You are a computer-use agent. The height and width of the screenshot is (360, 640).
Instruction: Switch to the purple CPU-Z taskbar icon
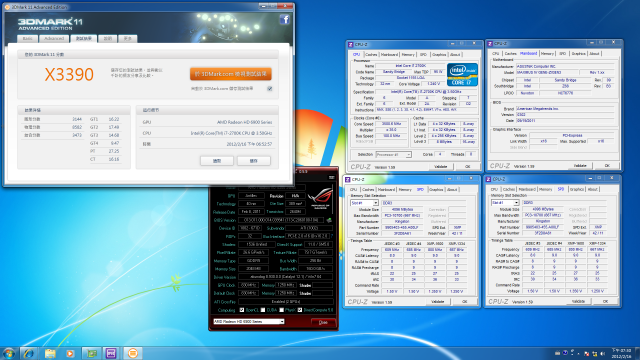[111, 353]
